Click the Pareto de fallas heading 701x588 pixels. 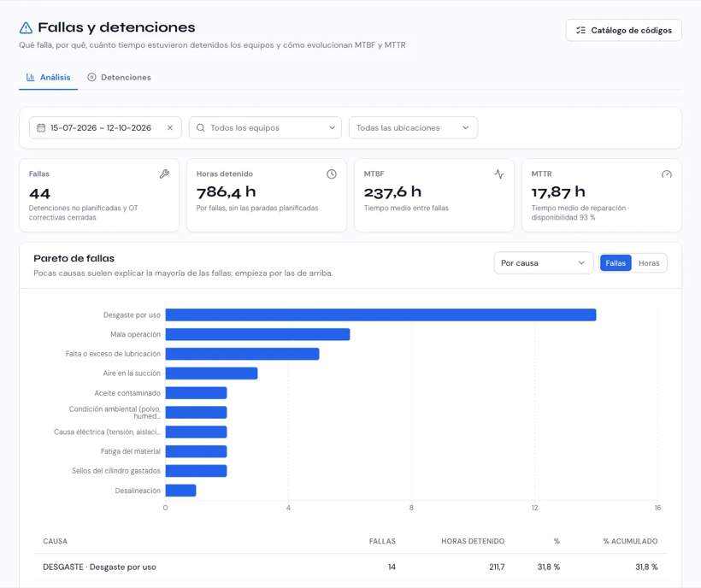click(74, 258)
